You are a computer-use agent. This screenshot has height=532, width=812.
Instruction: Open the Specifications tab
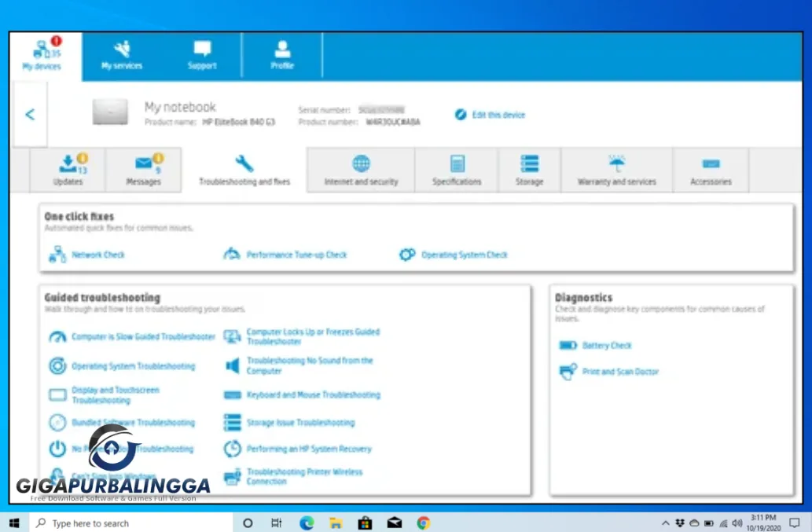tap(457, 170)
